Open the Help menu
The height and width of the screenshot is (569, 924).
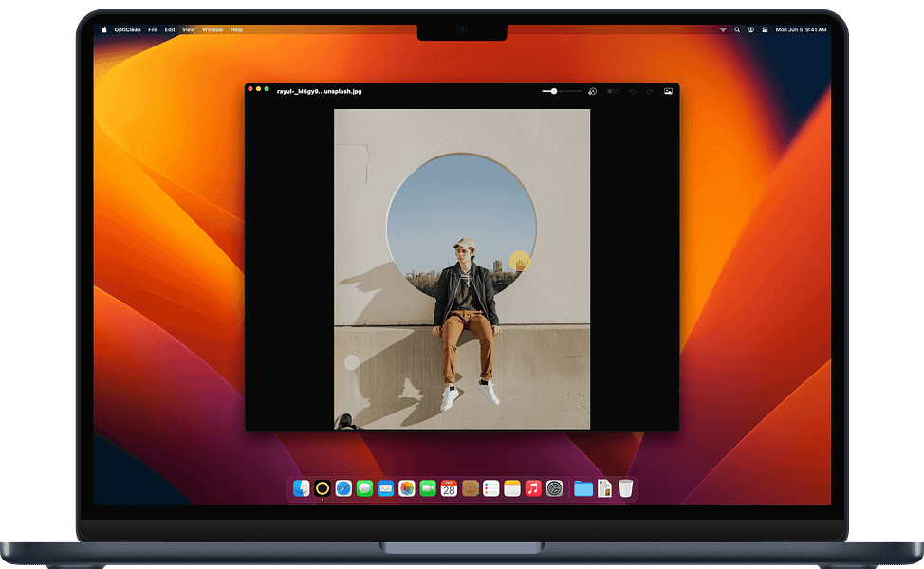[236, 29]
